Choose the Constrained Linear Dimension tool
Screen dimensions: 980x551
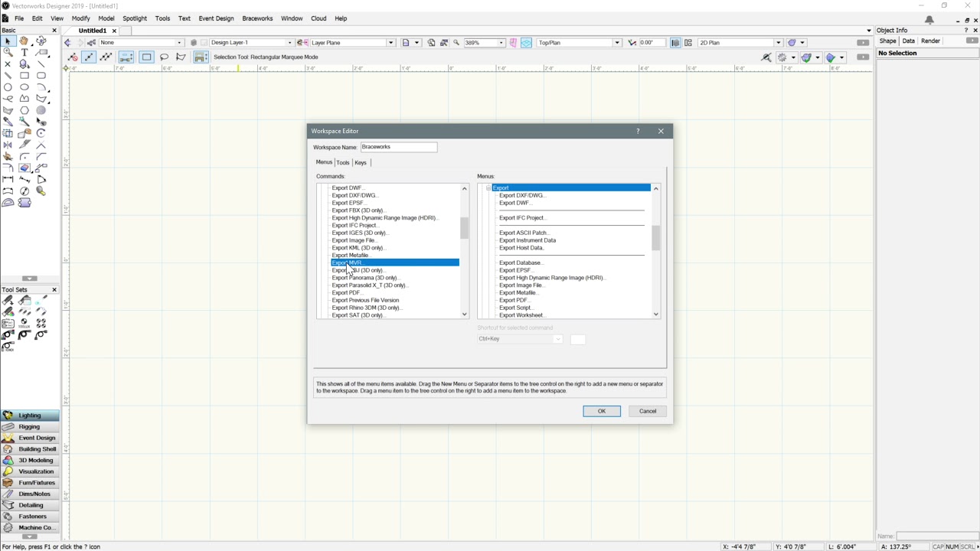[8, 180]
